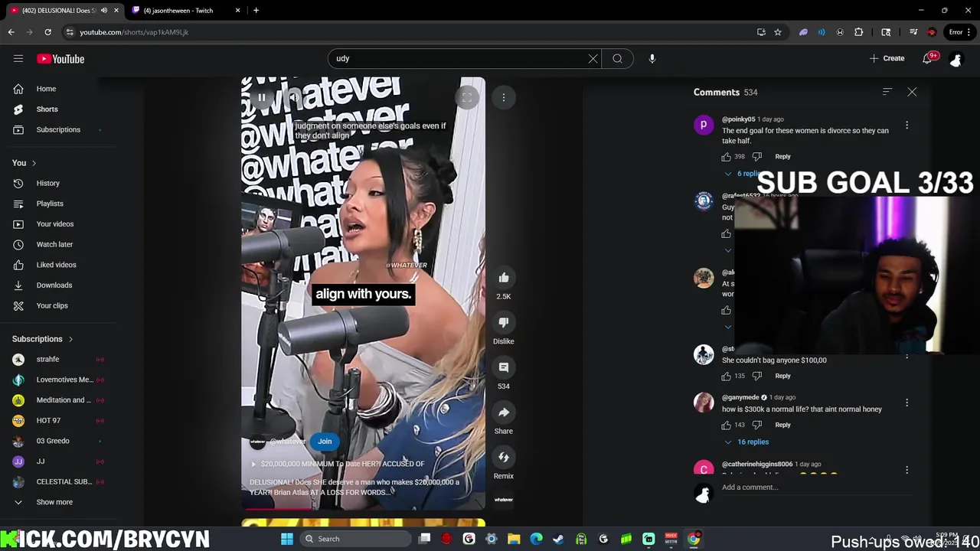Open YouTube notifications bell

tap(927, 58)
